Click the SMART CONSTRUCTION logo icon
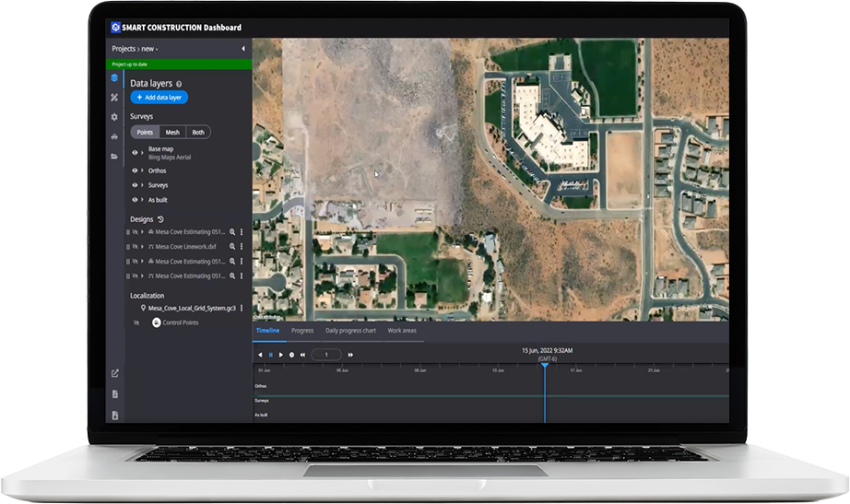The width and height of the screenshot is (850, 504). click(x=115, y=27)
